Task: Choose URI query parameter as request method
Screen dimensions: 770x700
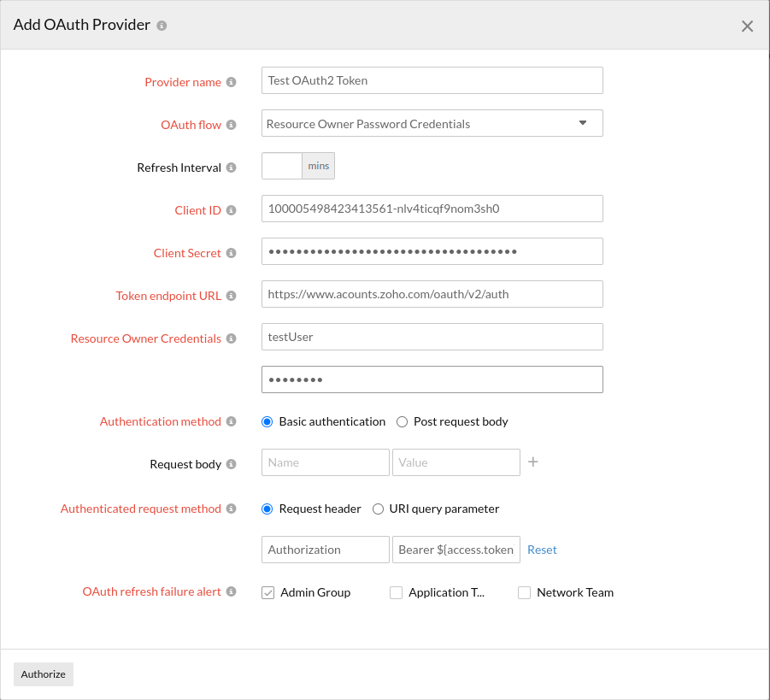Action: [x=378, y=509]
